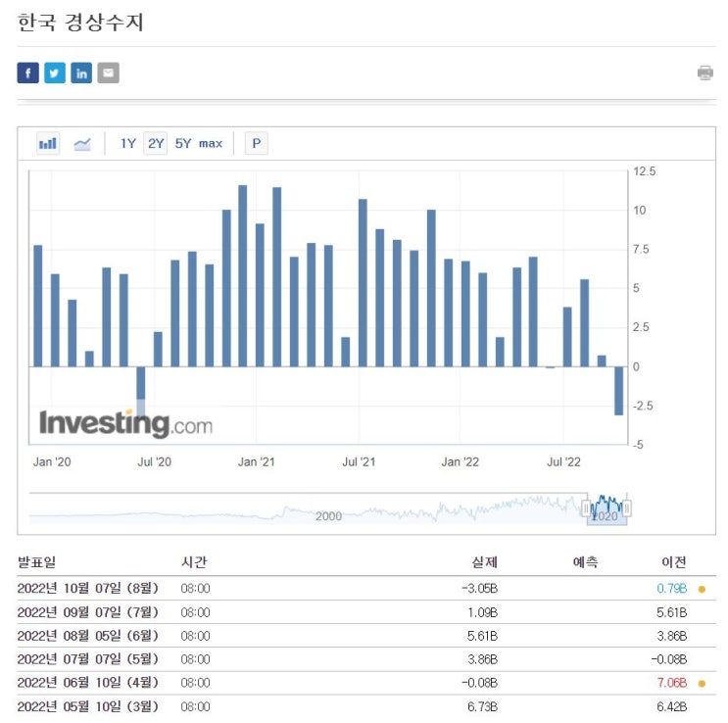Viewport: 728px width, 723px height.
Task: Switch chart to bar view icon
Action: 48,143
